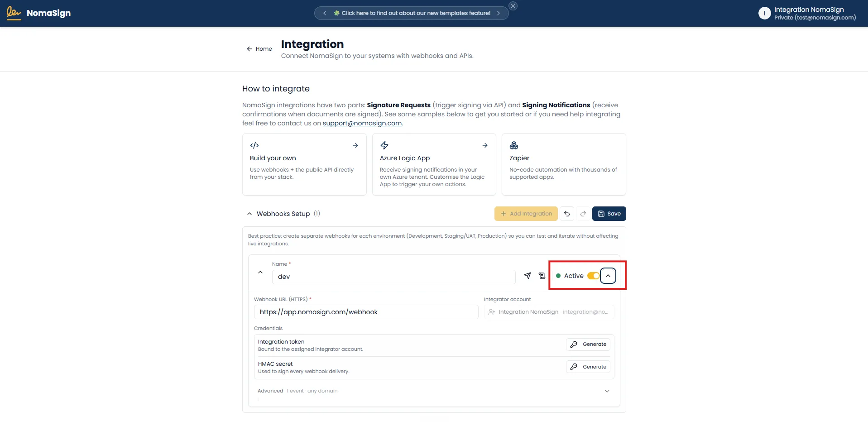868x426 pixels.
Task: Click 'Private (test@nomasign.com)' account text
Action: [815, 18]
